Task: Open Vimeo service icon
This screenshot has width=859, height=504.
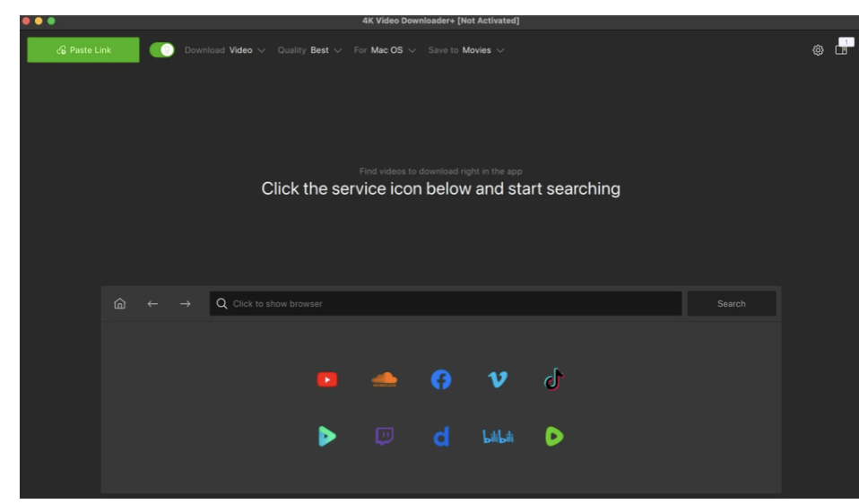Action: coord(498,379)
